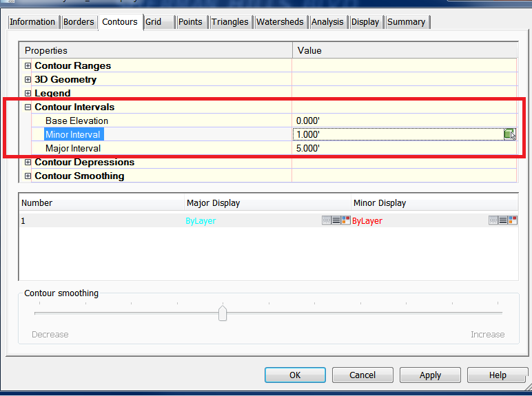532x396 pixels.
Task: Click the Value column header
Action: click(x=405, y=50)
